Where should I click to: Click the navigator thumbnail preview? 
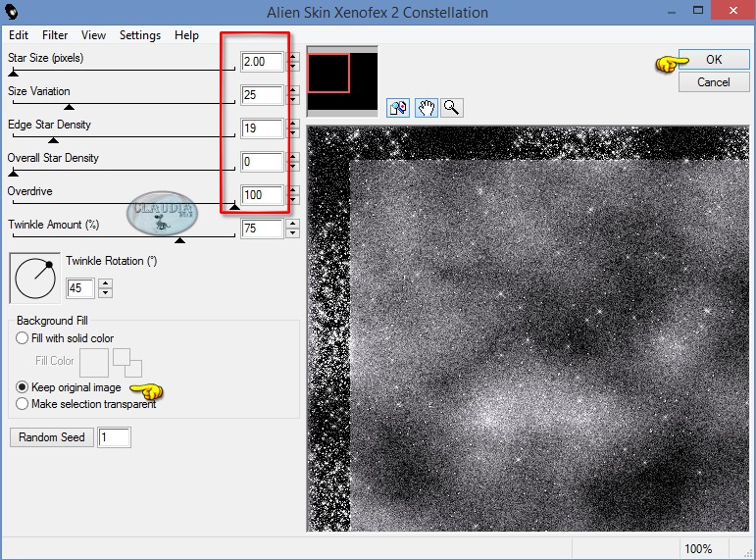point(342,81)
